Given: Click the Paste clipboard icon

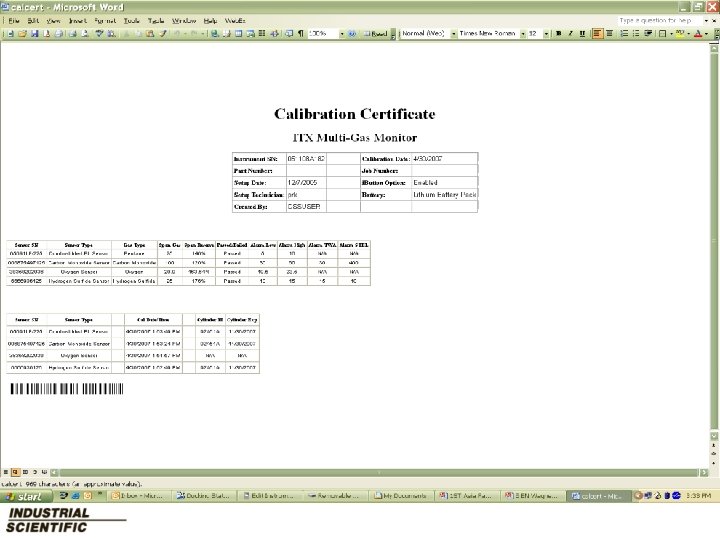Looking at the screenshot, I should (x=151, y=34).
